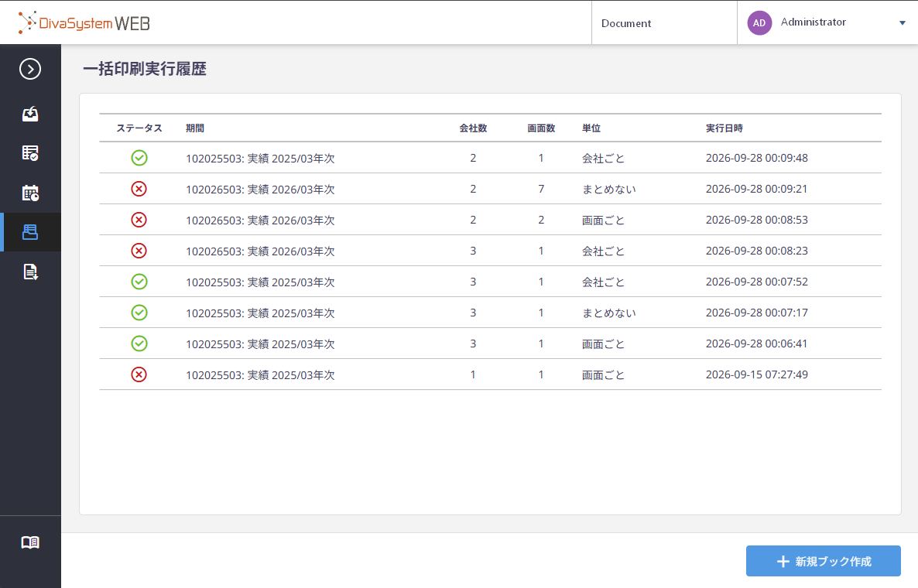Click the failed status icon at 00:09:21
The width and height of the screenshot is (918, 588).
tap(139, 189)
